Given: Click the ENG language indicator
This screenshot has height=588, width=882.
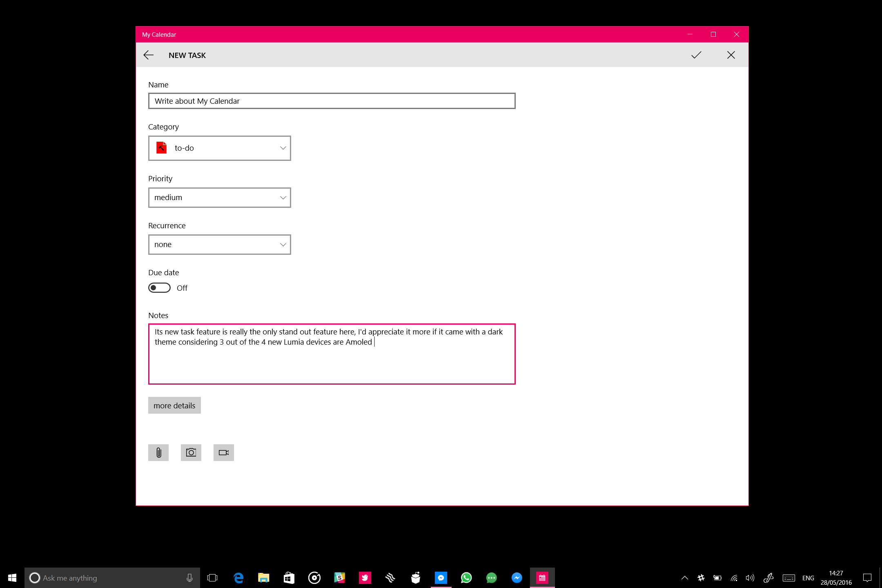Looking at the screenshot, I should click(808, 578).
